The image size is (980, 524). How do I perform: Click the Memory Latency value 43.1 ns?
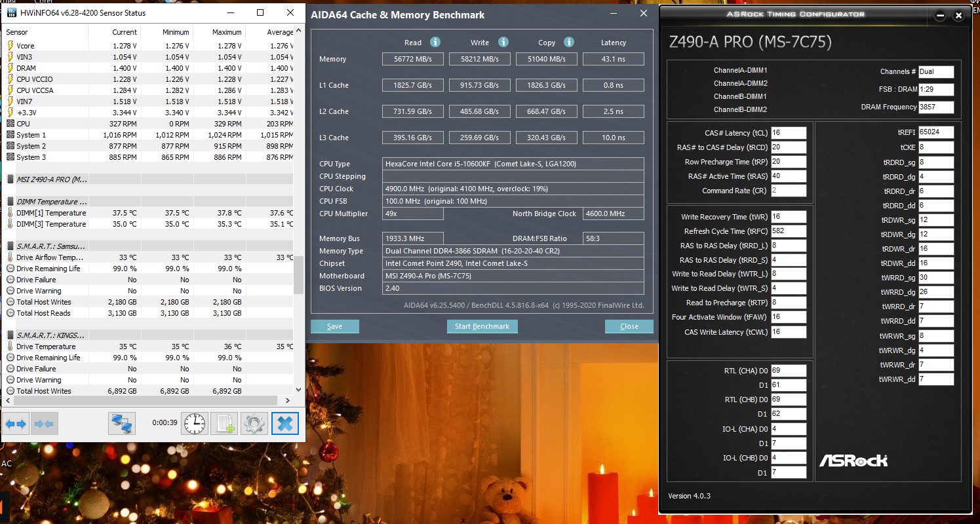(x=613, y=59)
